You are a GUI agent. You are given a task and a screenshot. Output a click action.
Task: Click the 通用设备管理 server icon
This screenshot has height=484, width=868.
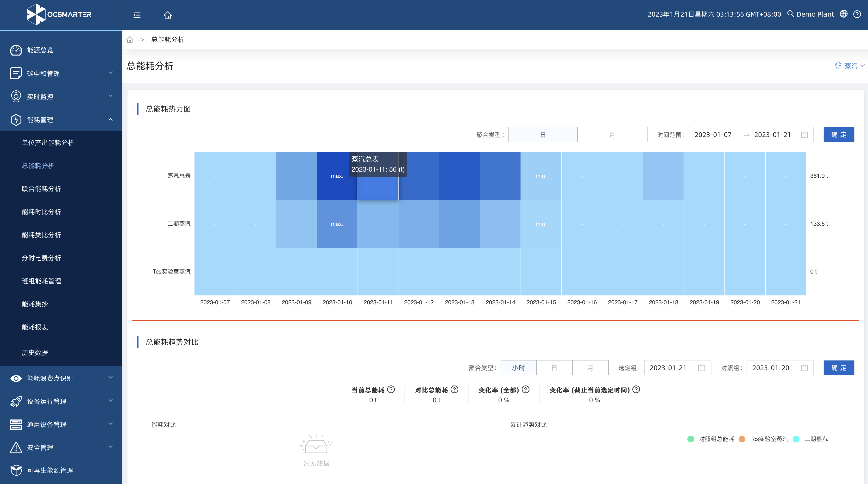tap(16, 424)
